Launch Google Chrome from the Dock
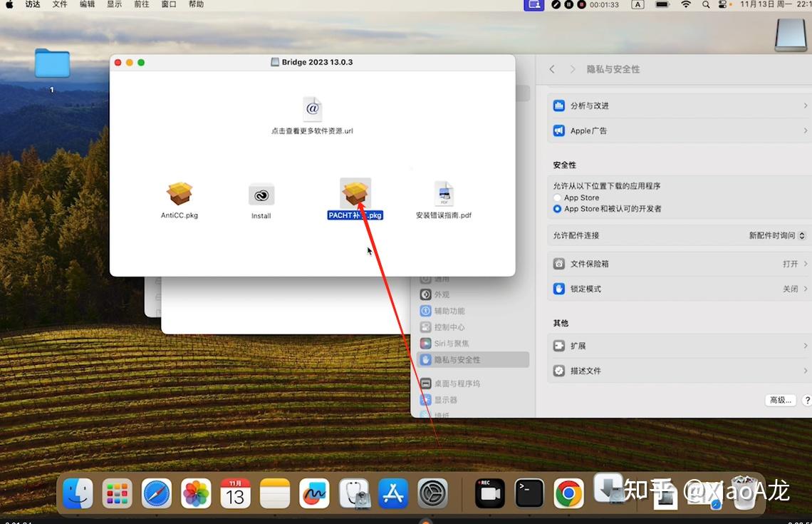This screenshot has width=812, height=524. (x=568, y=493)
